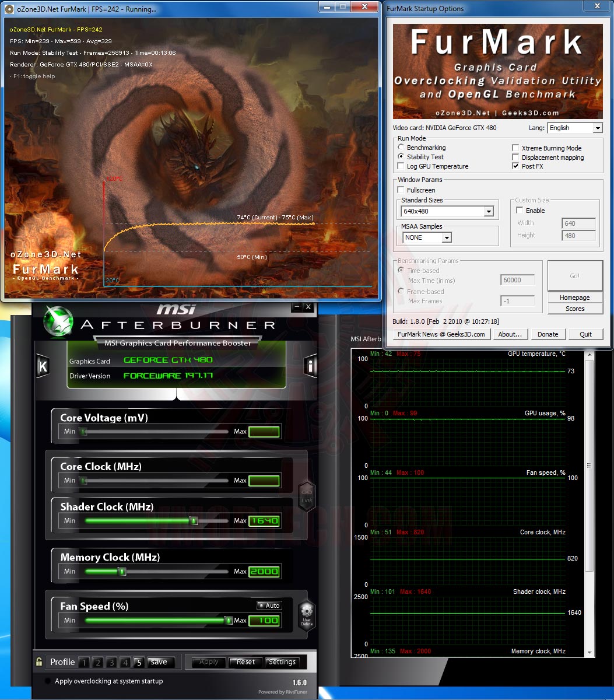Open the FurMark Homepage button
614x700 pixels.
(575, 297)
